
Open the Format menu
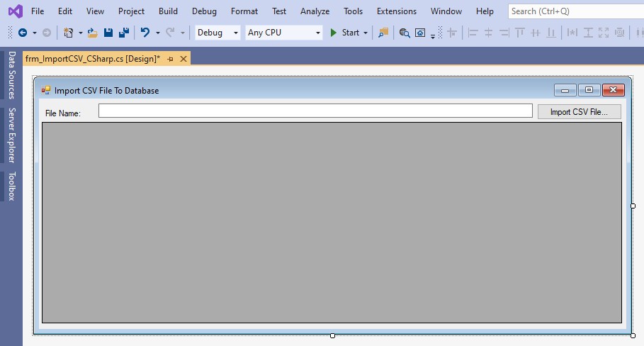tap(244, 11)
